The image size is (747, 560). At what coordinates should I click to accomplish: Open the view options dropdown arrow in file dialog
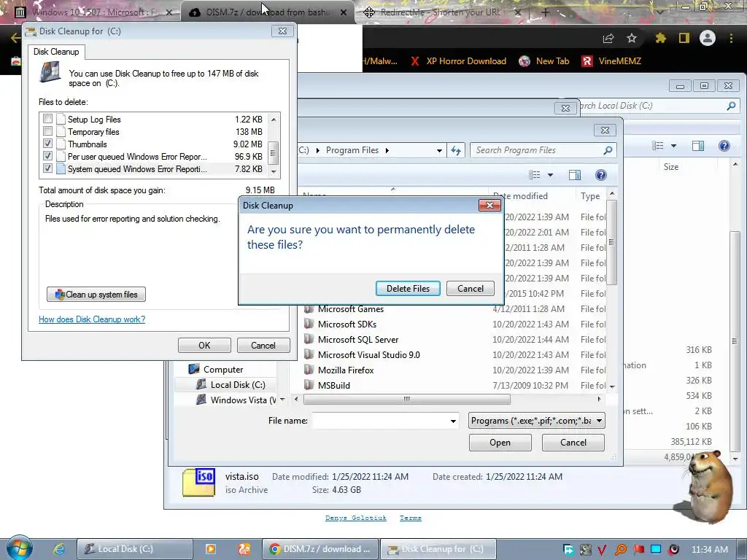pyautogui.click(x=550, y=175)
